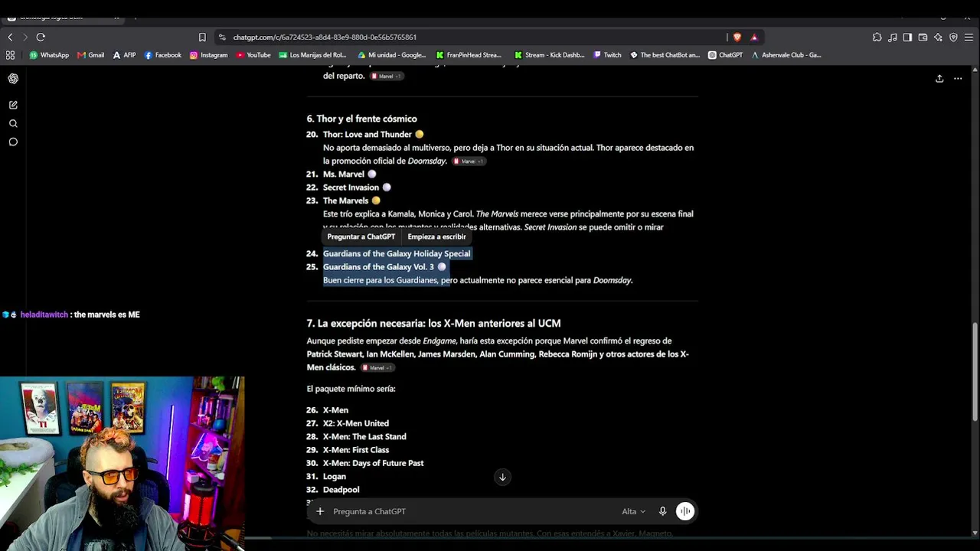Open the Marvel source chip after 'Men clásicos.'
This screenshot has height=551, width=980.
coord(377,368)
